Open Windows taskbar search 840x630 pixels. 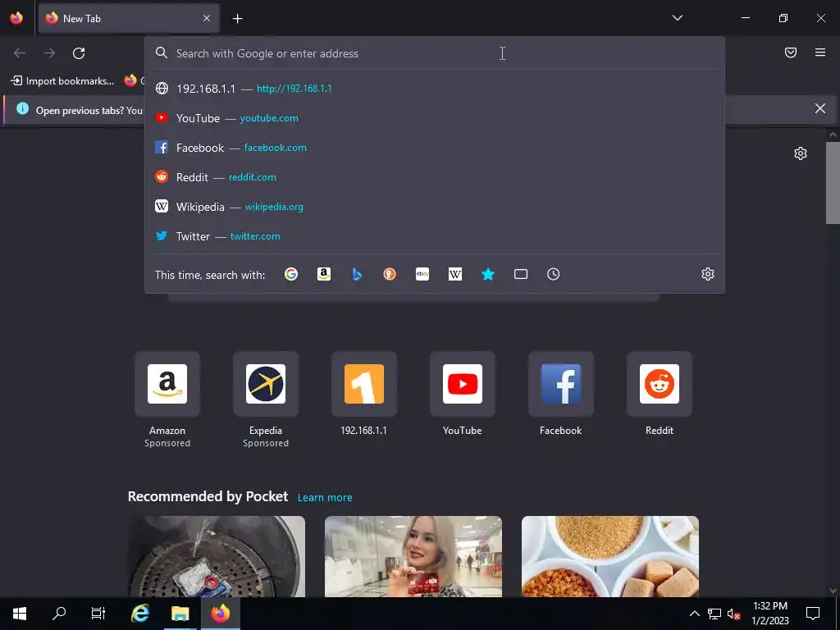coord(59,614)
